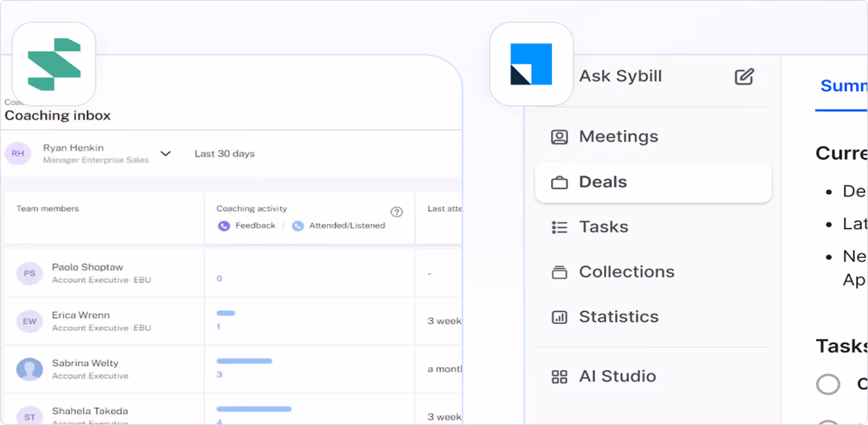
Task: Click the help icon in Coaching activity
Action: click(x=397, y=212)
